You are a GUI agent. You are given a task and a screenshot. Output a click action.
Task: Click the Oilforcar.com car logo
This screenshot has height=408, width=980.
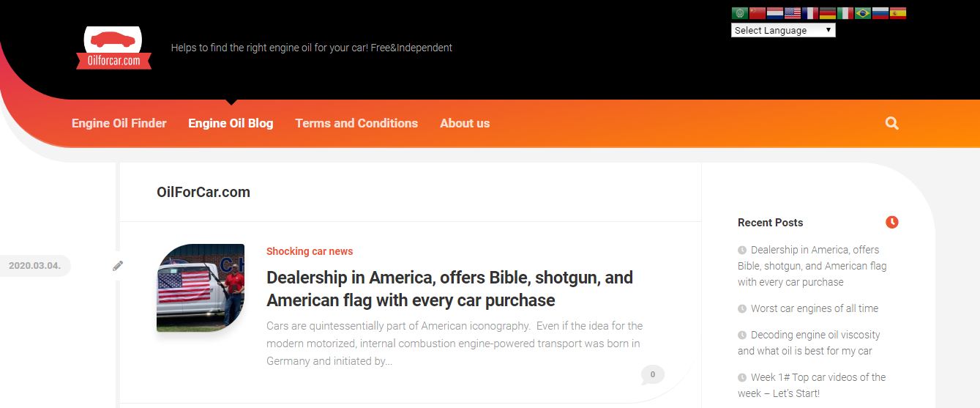pyautogui.click(x=113, y=48)
